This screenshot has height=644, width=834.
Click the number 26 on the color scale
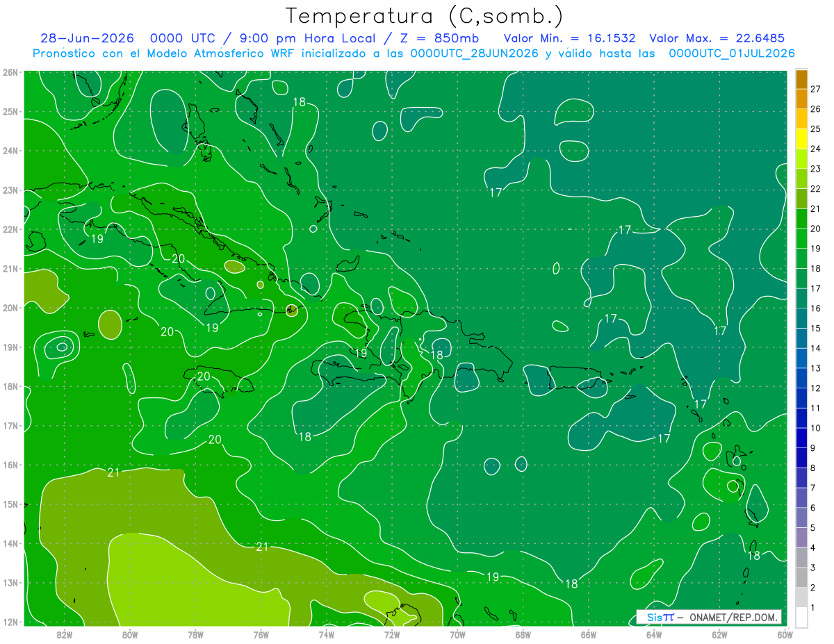pyautogui.click(x=815, y=109)
